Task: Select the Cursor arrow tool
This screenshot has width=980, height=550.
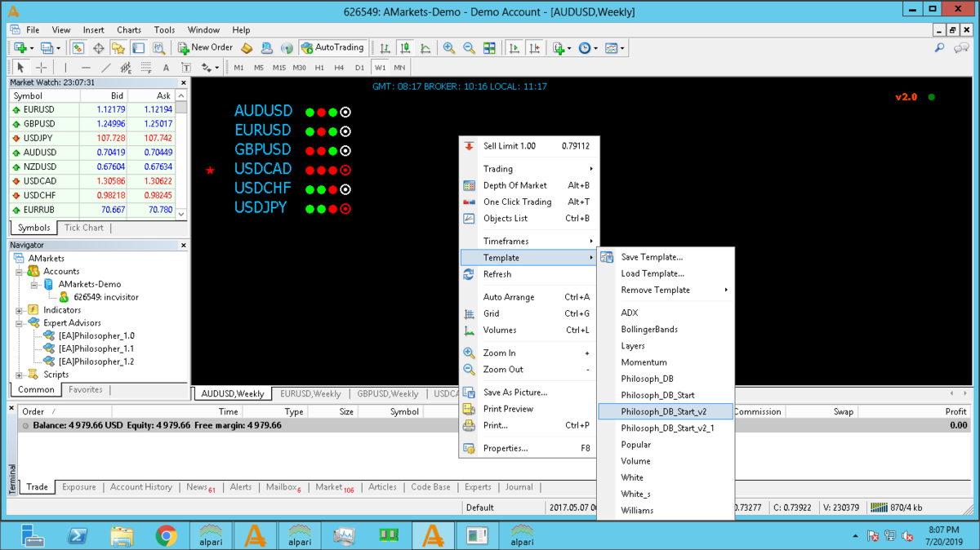Action: pos(20,68)
